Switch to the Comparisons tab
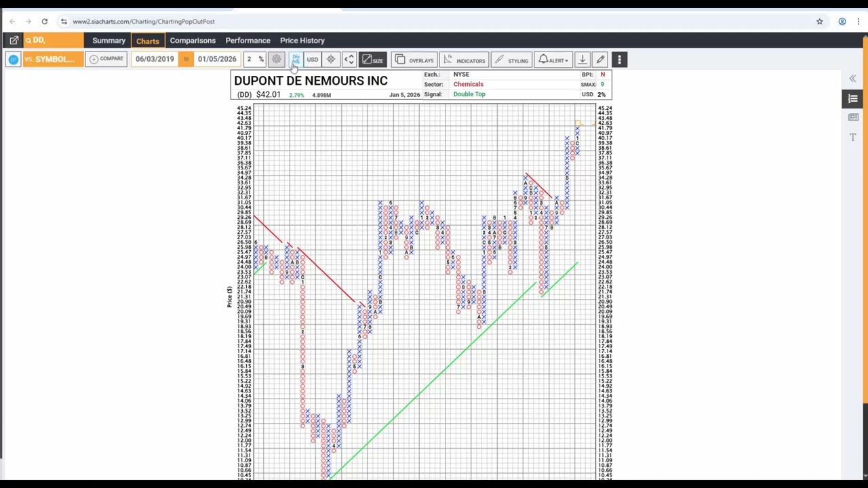868x488 pixels. coord(193,41)
